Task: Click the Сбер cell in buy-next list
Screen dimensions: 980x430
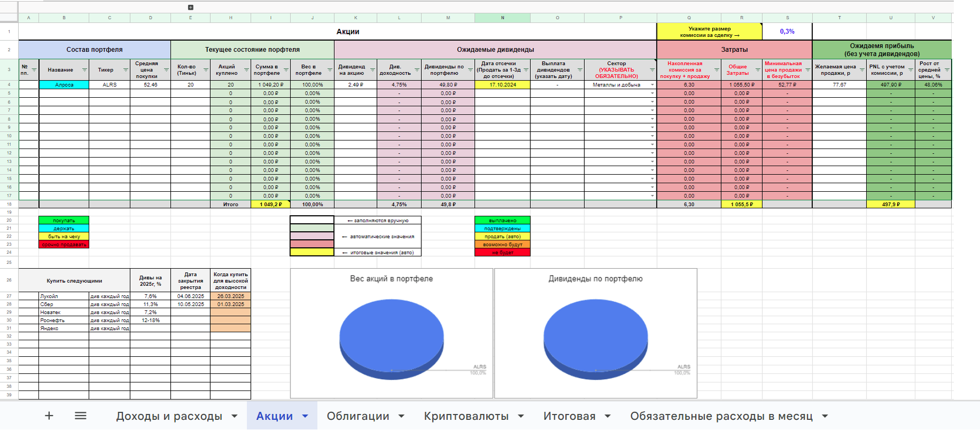Action: [64, 304]
